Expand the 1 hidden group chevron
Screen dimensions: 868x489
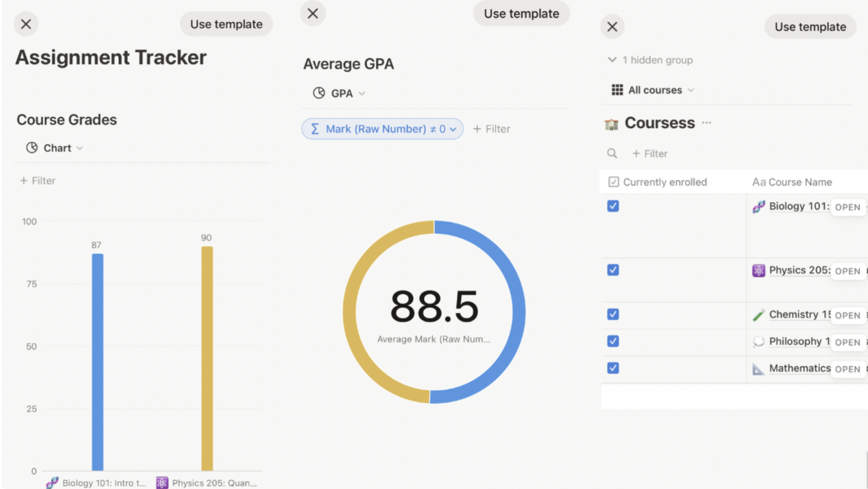point(612,60)
